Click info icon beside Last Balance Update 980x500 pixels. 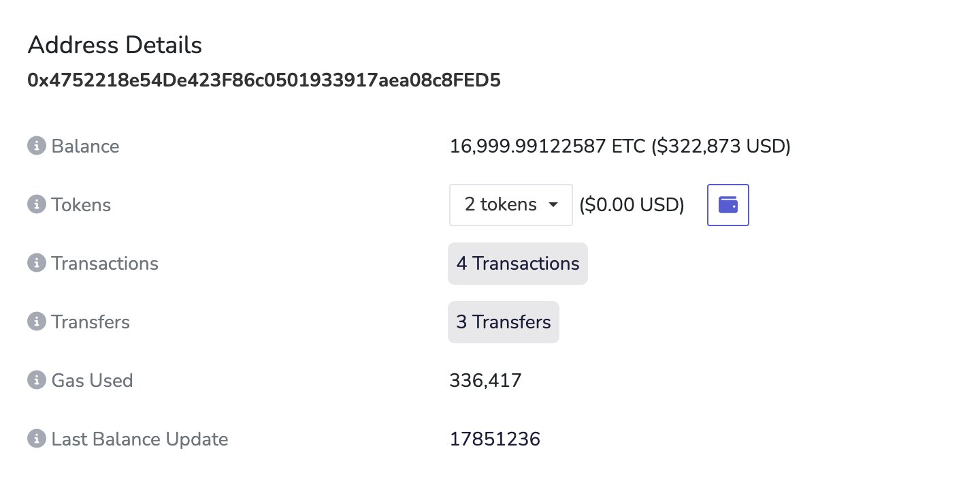pos(35,439)
